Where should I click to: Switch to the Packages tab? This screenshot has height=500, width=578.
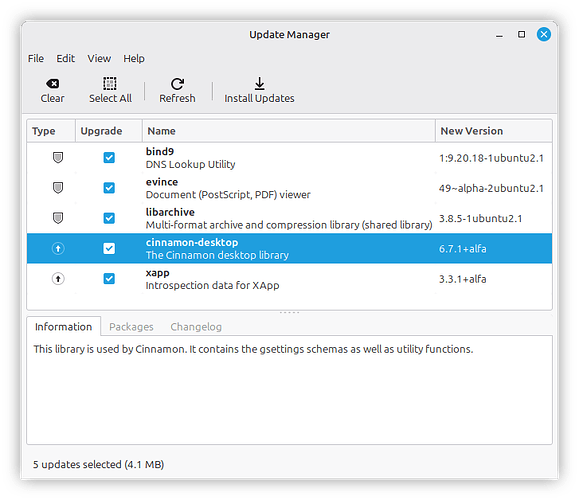click(x=131, y=327)
